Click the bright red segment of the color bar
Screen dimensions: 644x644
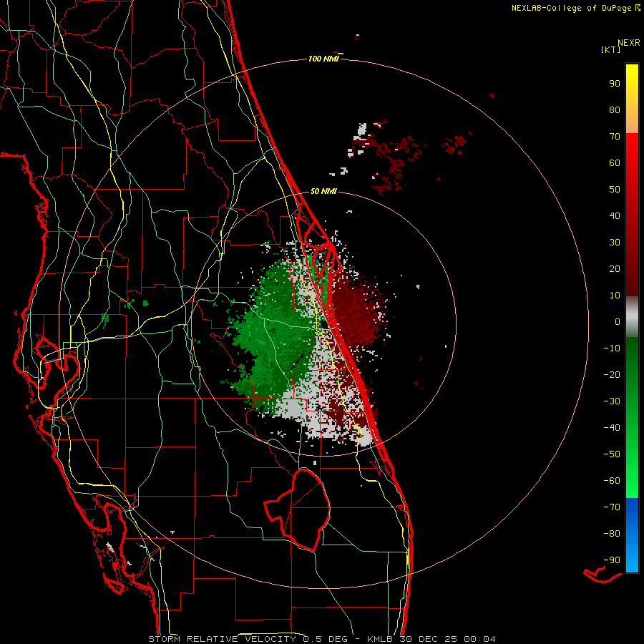point(632,165)
